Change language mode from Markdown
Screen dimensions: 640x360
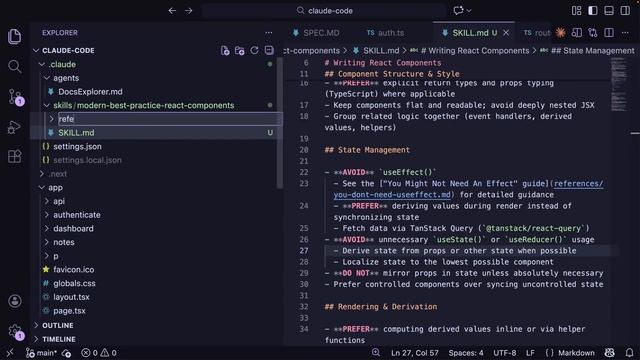[x=576, y=353]
